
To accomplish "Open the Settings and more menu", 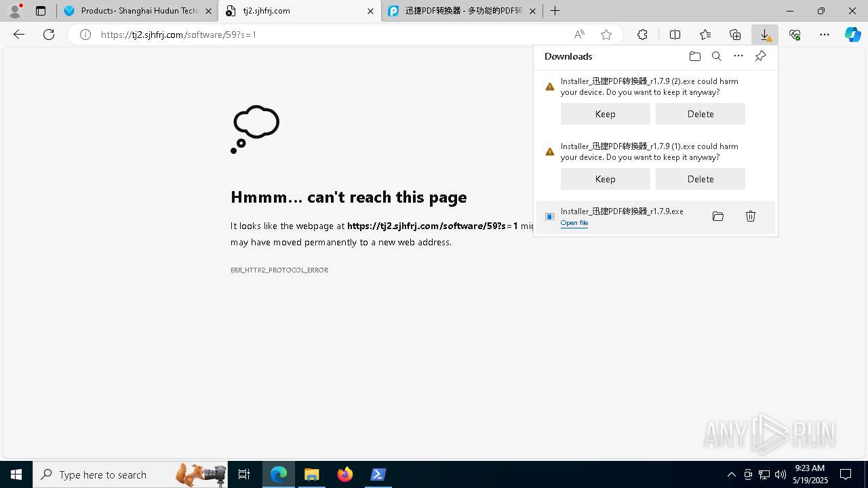I will click(x=825, y=35).
